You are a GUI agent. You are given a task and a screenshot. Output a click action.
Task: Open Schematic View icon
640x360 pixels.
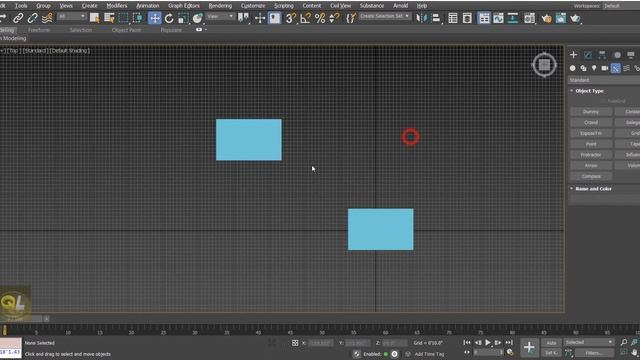513,18
